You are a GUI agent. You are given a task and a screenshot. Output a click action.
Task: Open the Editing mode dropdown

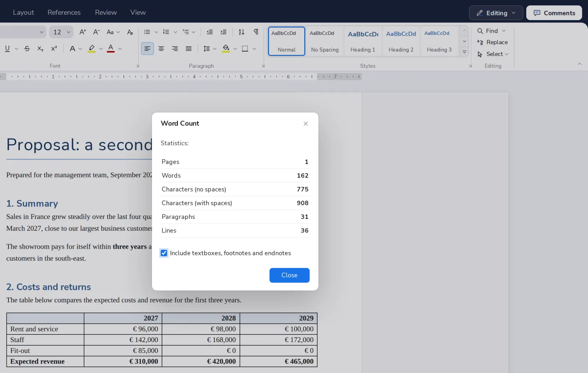496,13
